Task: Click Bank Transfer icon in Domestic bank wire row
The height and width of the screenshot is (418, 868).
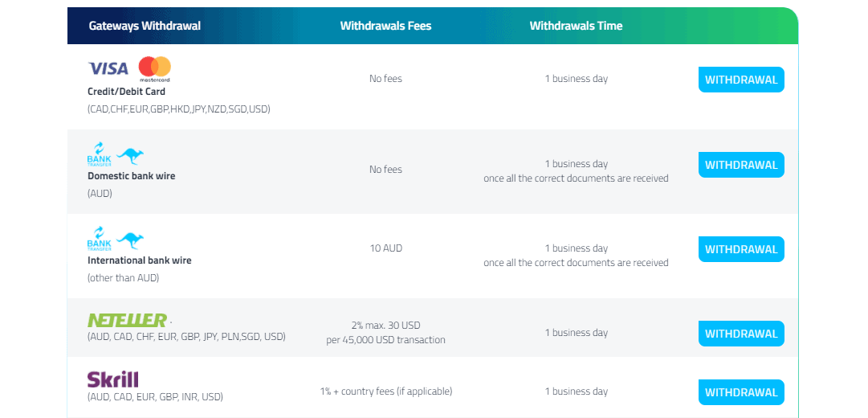Action: point(99,154)
